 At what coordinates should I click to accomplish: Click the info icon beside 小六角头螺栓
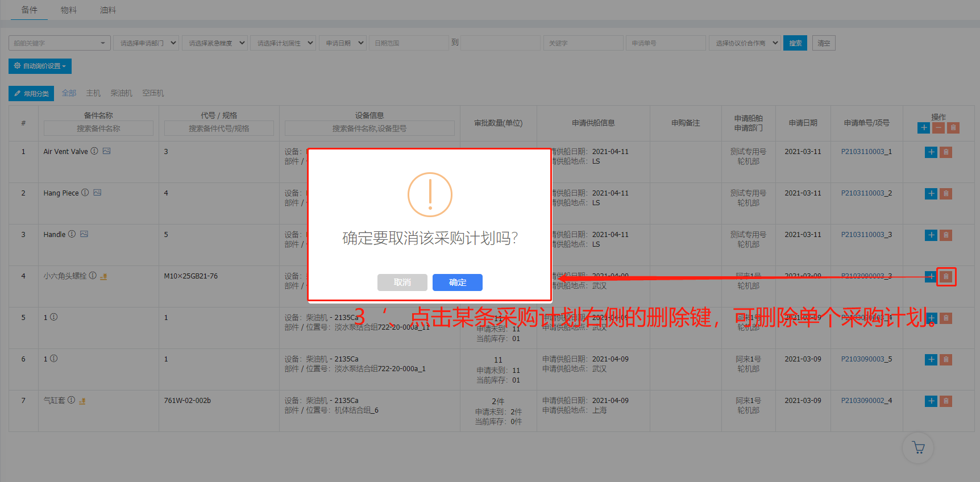point(93,276)
